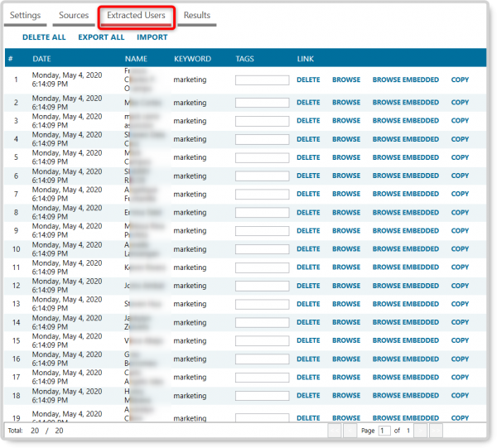This screenshot has height=448, width=497.
Task: Click the DELETE ALL link
Action: click(x=44, y=37)
